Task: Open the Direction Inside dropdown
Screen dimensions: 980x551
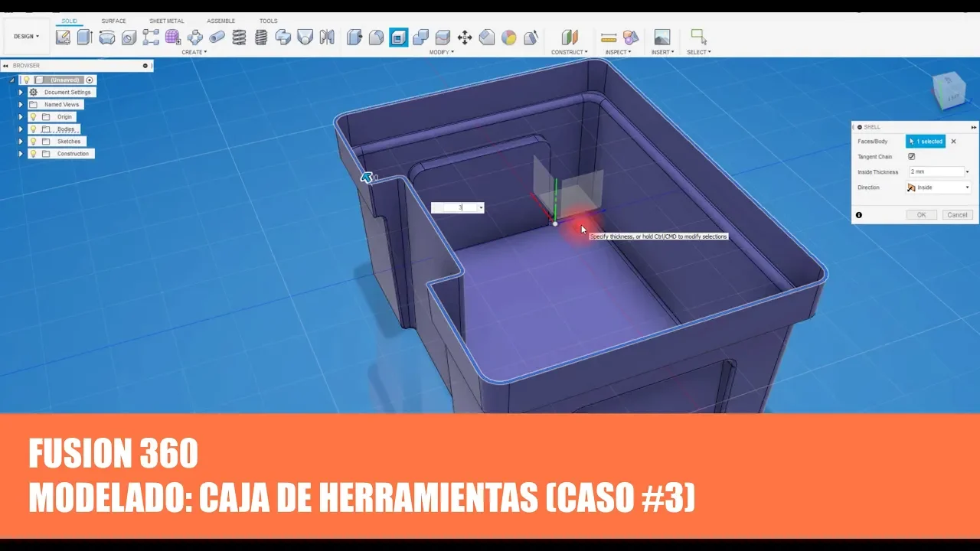Action: tap(938, 187)
